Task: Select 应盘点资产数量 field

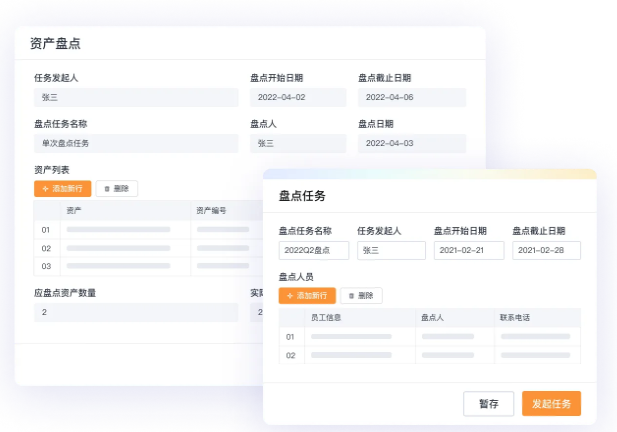Action: point(136,312)
